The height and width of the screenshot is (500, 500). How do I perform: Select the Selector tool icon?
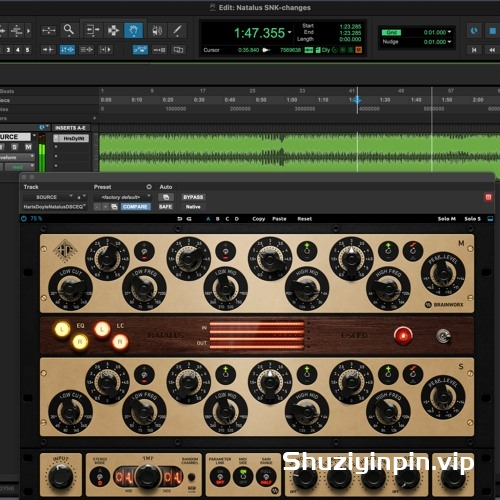(x=113, y=31)
